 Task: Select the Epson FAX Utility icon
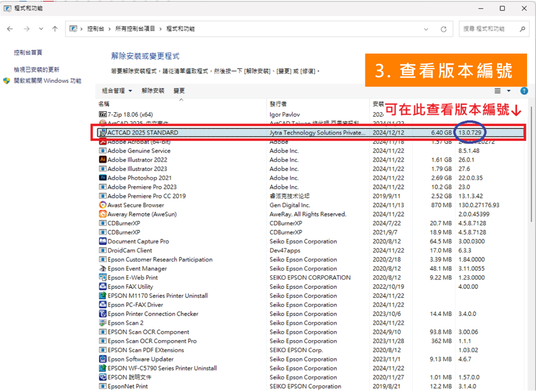pos(103,287)
